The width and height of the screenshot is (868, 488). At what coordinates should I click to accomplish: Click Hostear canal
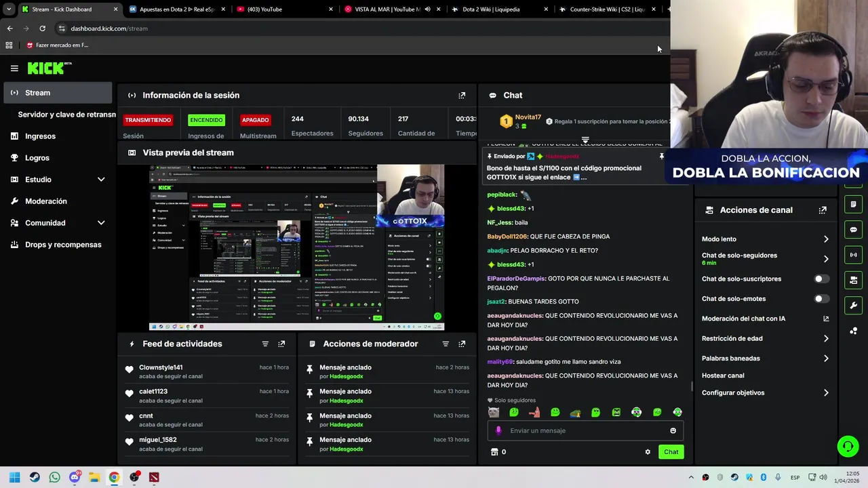point(723,375)
